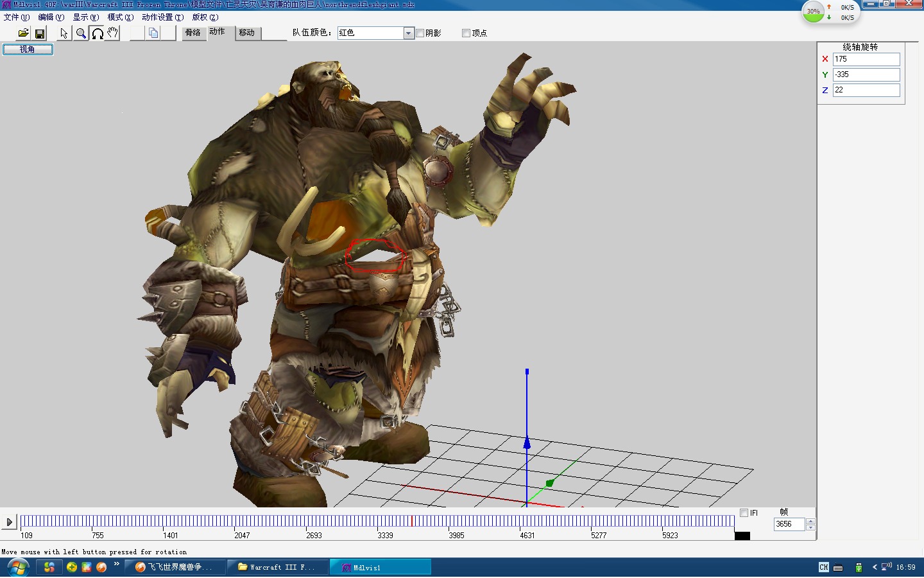Click the black box at timeline end
Image resolution: width=924 pixels, height=578 pixels.
[x=742, y=536]
